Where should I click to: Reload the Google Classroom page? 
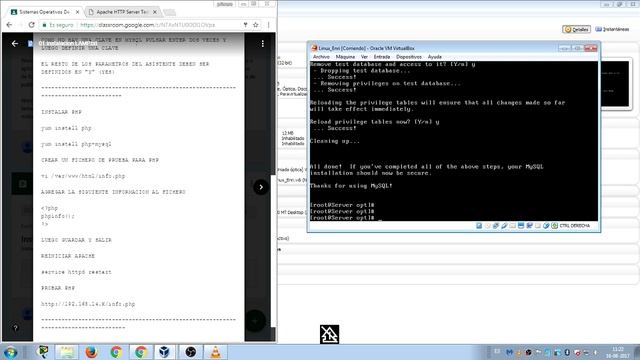[31, 25]
